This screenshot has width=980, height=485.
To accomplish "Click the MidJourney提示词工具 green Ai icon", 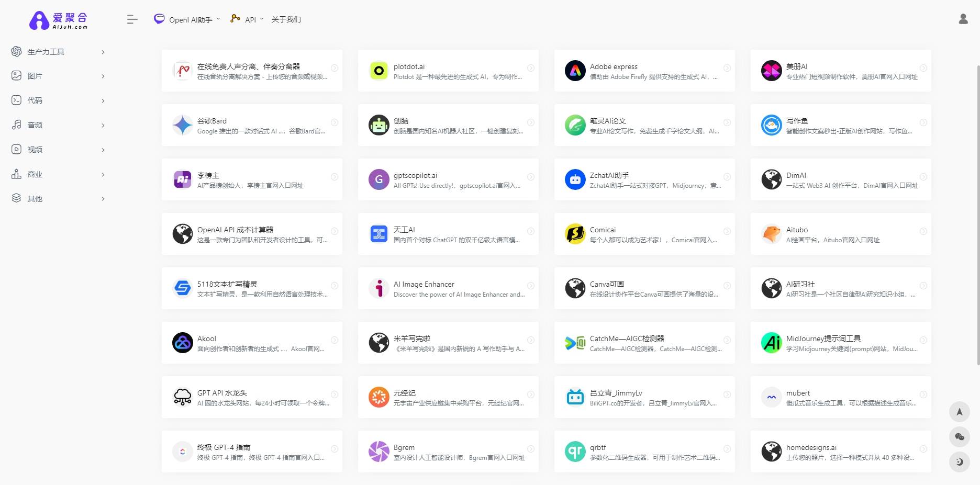I will click(772, 343).
